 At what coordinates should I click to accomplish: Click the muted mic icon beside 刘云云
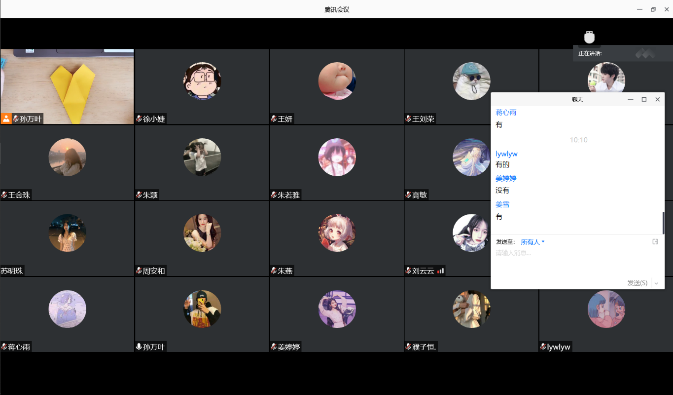(x=409, y=271)
